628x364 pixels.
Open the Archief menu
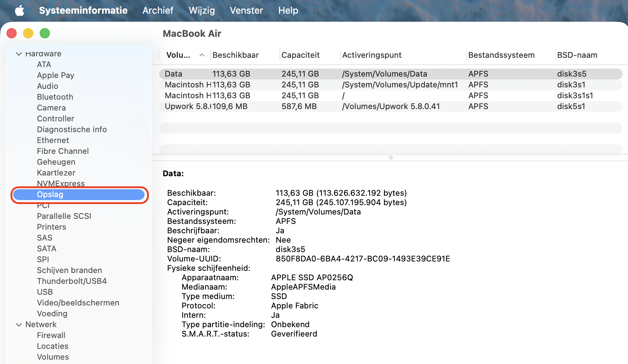[x=158, y=10]
